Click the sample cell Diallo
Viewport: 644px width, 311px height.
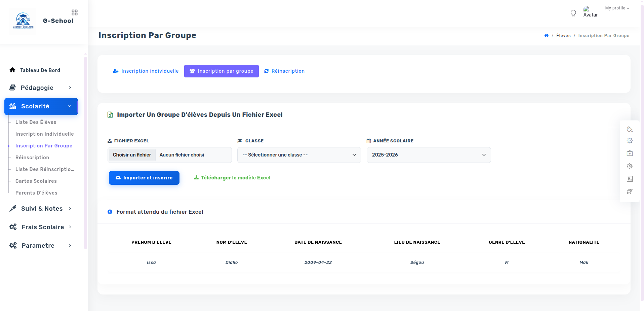point(232,263)
